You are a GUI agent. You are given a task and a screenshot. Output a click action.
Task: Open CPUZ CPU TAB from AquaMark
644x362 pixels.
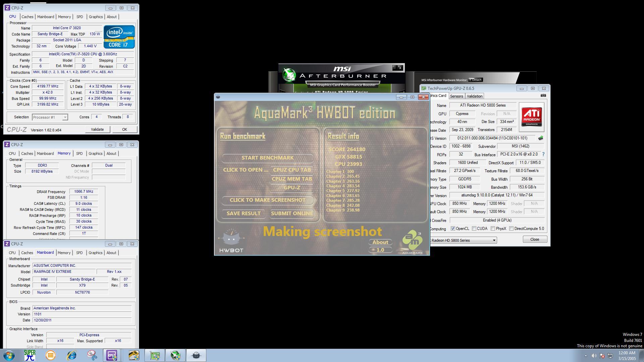pos(292,170)
